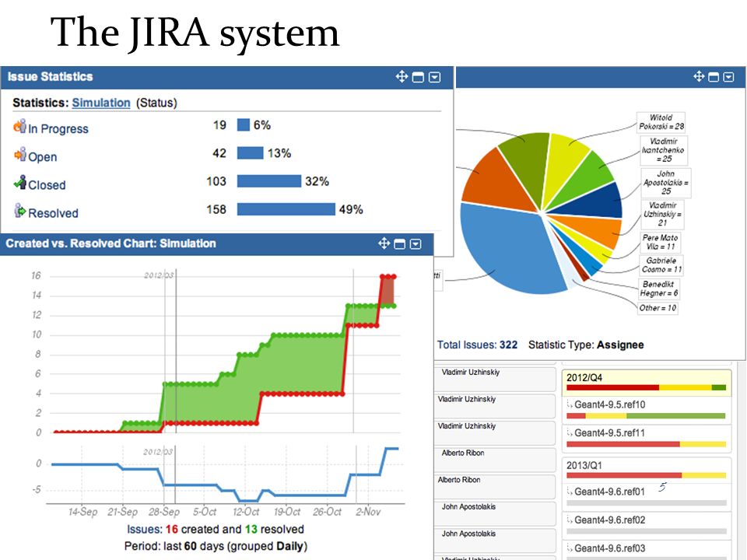Click the Resolved status icon
This screenshot has height=560, width=747.
click(19, 210)
